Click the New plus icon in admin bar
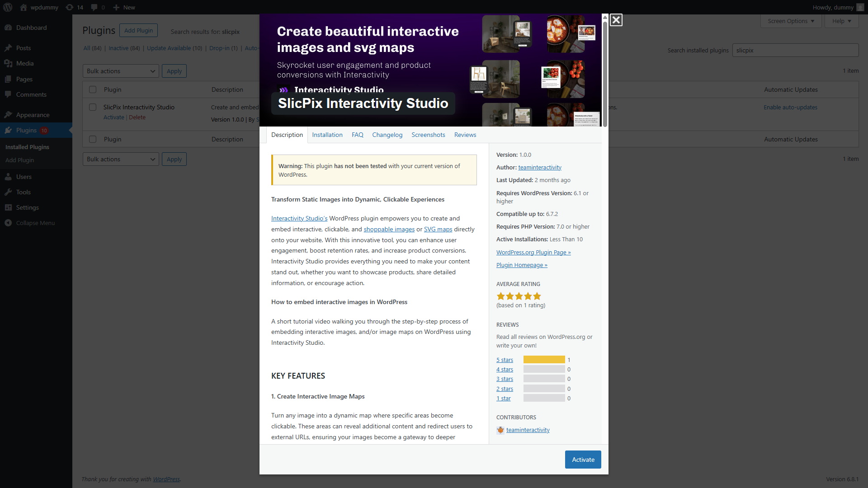Screen dimensions: 868x488 click(116, 7)
